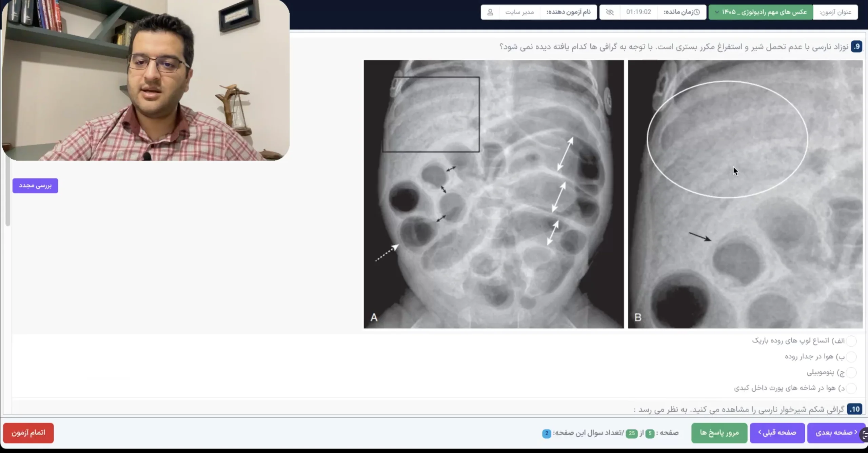Toggle the crossed-eye hide-timer icon
The height and width of the screenshot is (453, 868).
click(x=610, y=12)
